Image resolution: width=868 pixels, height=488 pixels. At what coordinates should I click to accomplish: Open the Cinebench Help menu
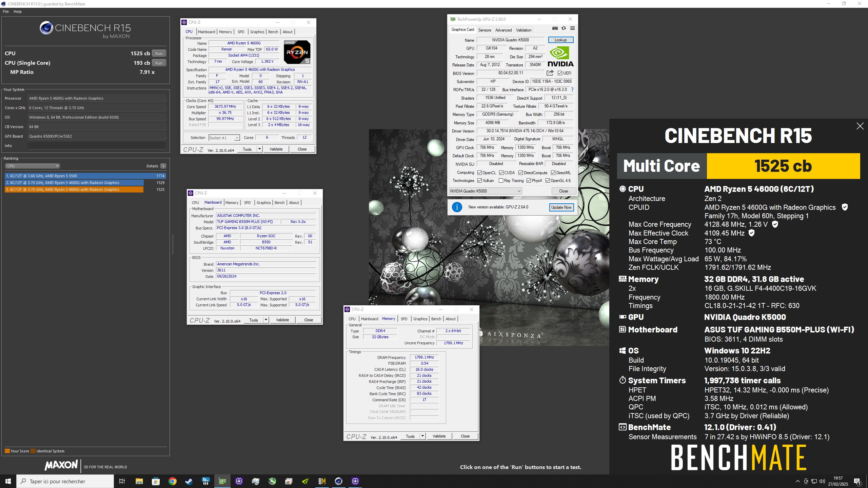tap(18, 12)
